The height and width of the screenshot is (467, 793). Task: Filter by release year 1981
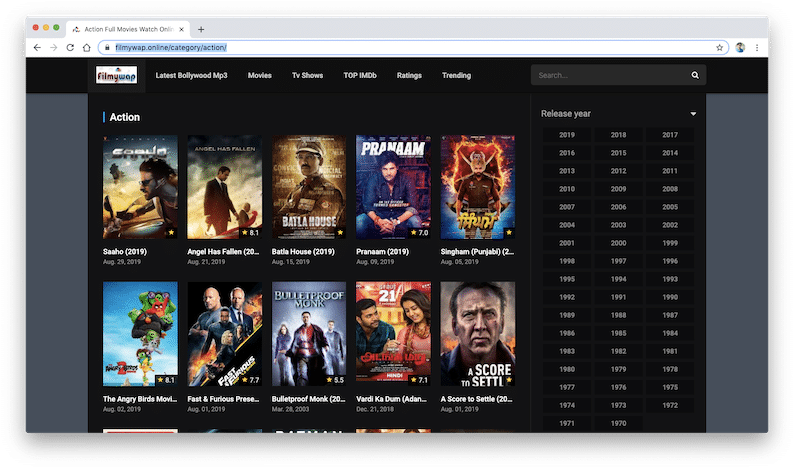(x=670, y=351)
